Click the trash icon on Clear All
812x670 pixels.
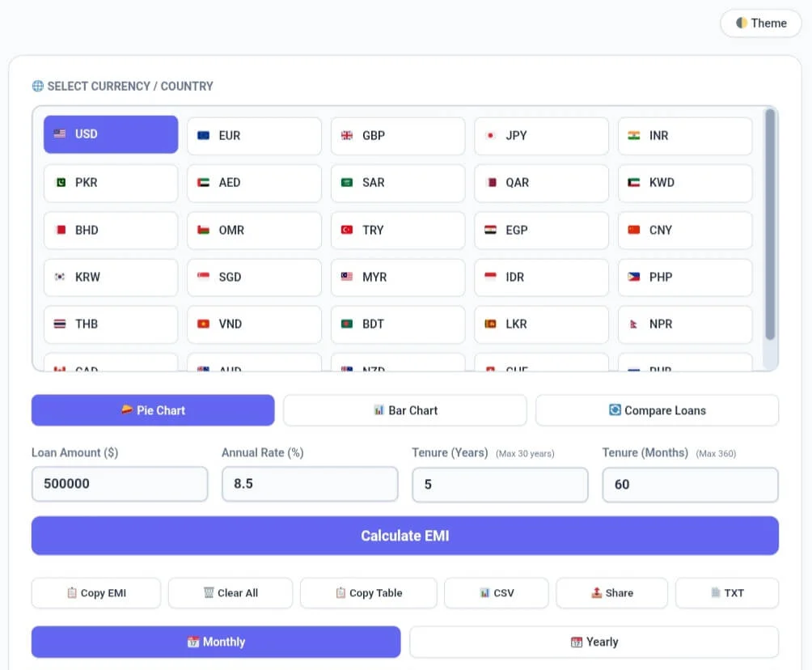coord(208,593)
